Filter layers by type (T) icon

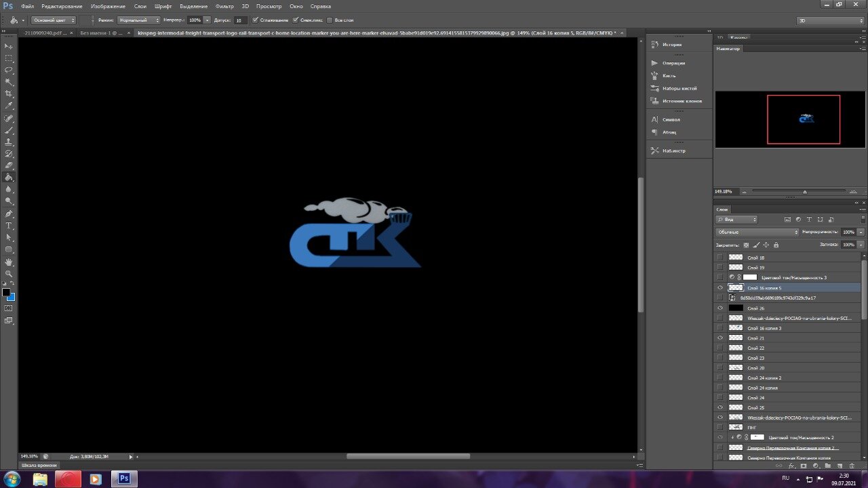pos(809,220)
